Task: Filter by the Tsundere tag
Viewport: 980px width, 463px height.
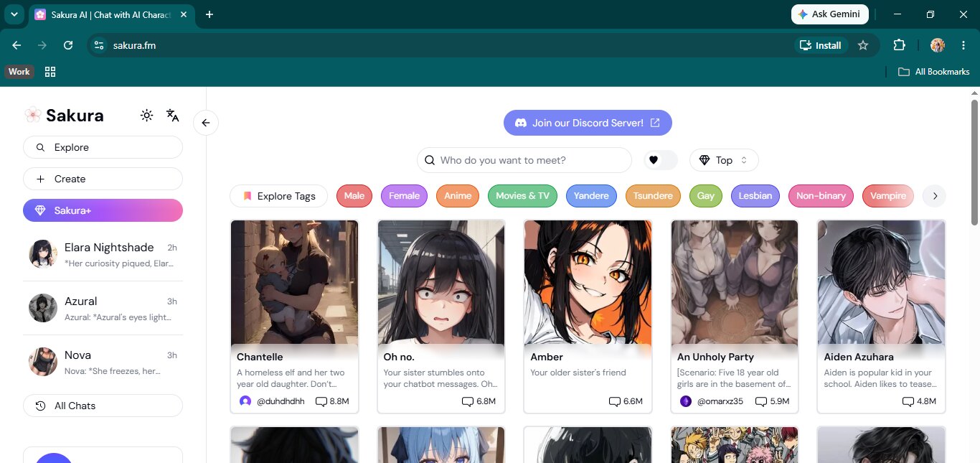Action: click(x=654, y=196)
